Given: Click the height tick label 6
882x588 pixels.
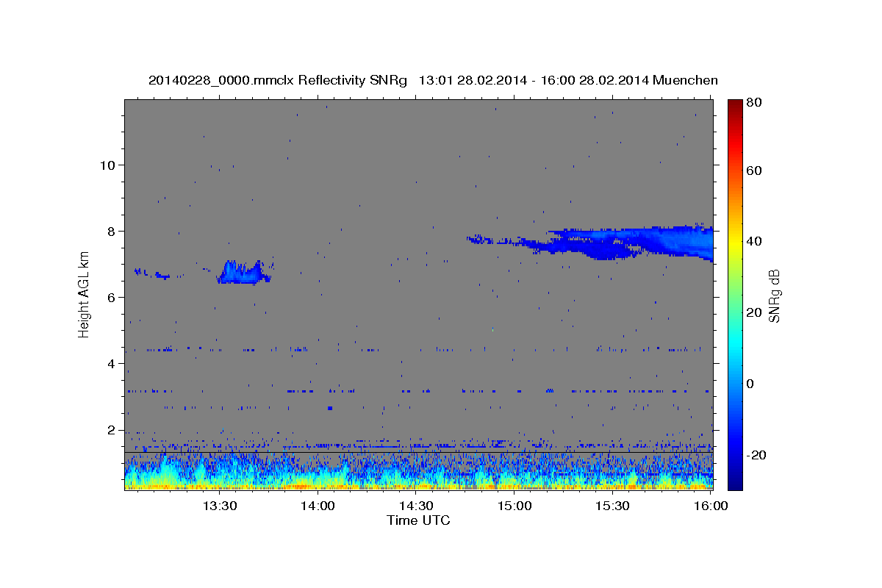Looking at the screenshot, I should coord(110,297).
